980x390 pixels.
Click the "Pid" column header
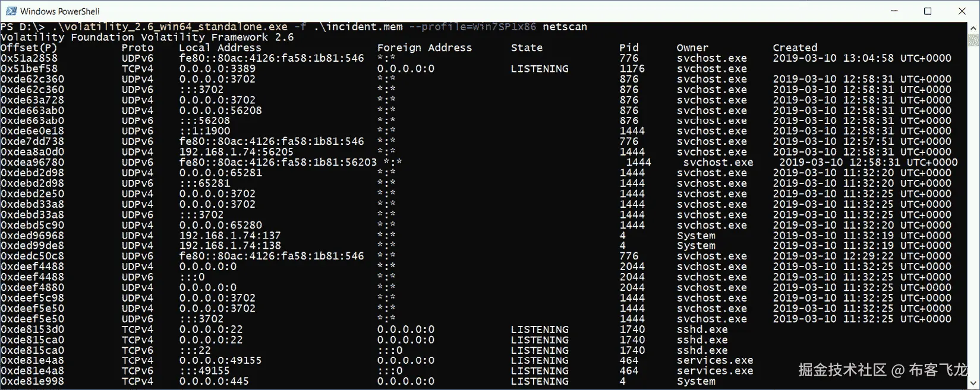tap(629, 47)
